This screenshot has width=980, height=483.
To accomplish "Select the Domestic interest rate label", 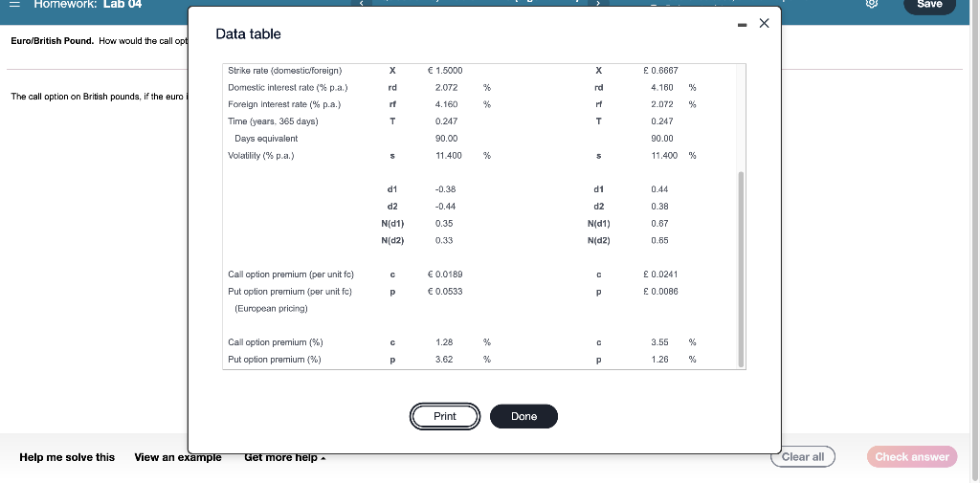I will [x=287, y=87].
